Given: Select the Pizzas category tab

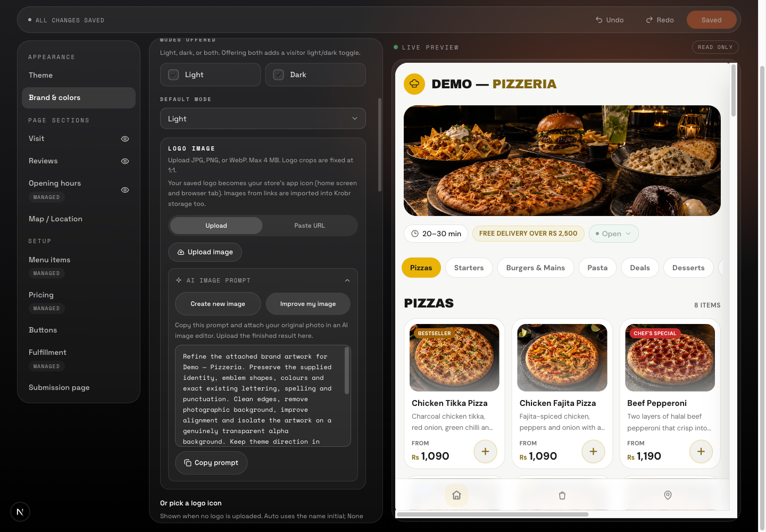Looking at the screenshot, I should pos(421,268).
